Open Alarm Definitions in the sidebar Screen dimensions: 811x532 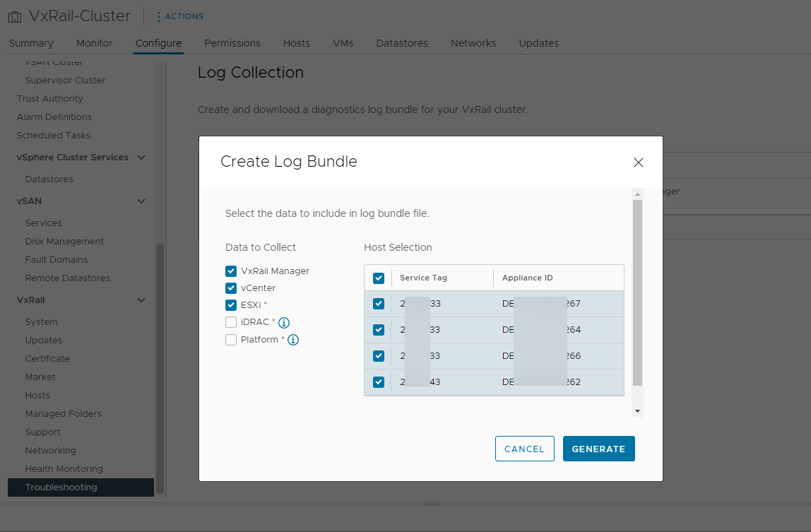pos(54,117)
